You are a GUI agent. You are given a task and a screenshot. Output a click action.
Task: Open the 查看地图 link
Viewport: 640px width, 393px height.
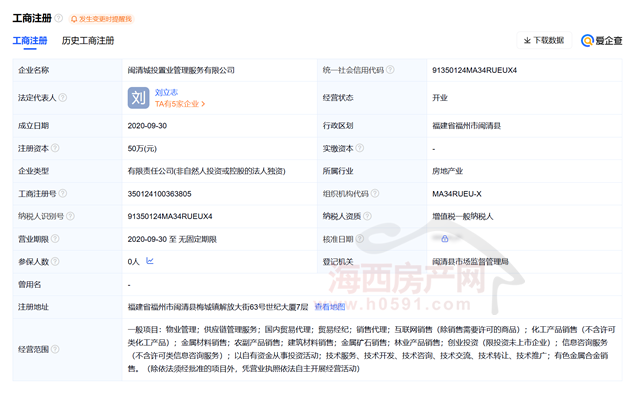pos(329,307)
